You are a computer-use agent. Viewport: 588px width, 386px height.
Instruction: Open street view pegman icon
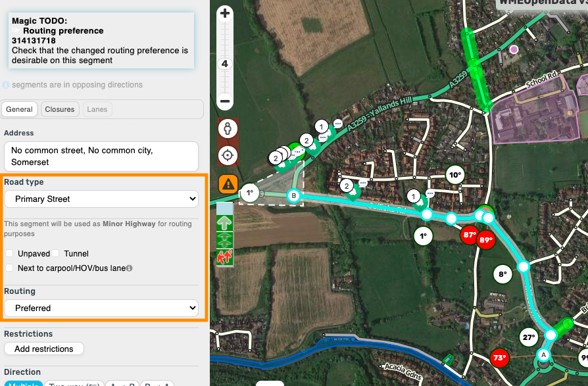[x=228, y=129]
